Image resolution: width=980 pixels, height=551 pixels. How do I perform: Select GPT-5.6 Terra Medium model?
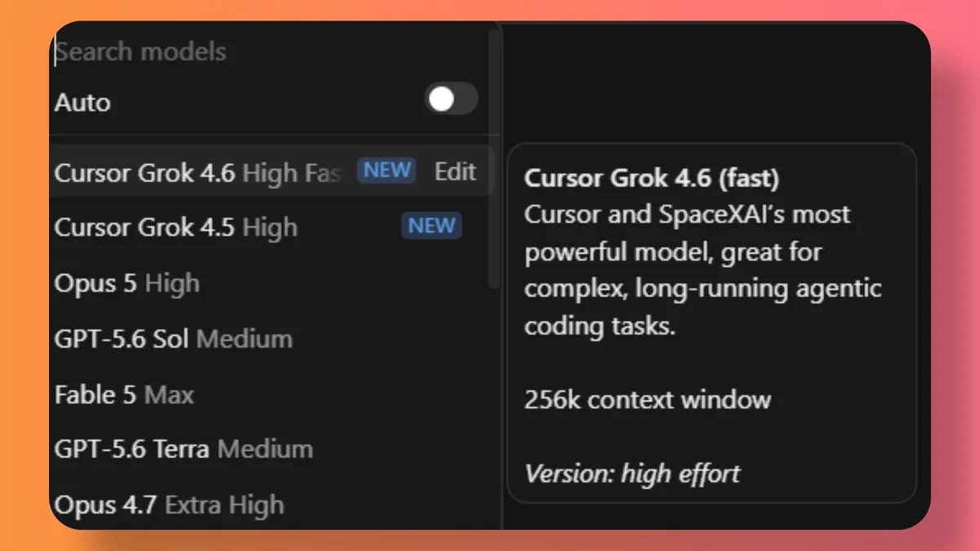click(272, 449)
